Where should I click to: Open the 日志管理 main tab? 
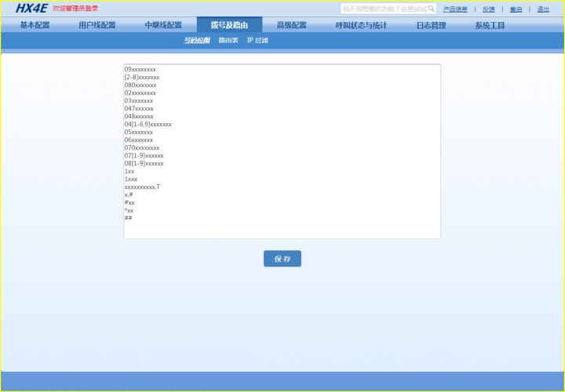coord(431,25)
